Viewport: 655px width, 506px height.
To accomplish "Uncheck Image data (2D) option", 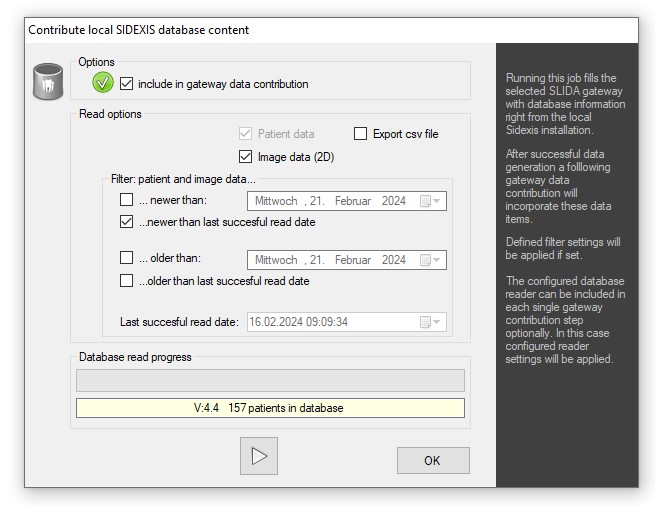I will click(x=246, y=156).
